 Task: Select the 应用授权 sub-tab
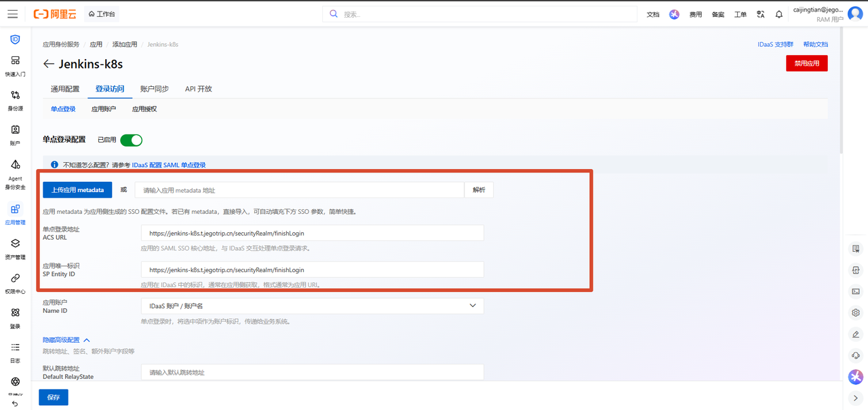click(144, 109)
